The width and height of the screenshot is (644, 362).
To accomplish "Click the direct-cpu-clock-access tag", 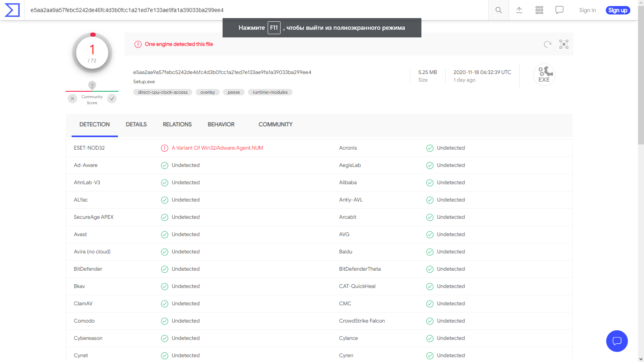I will (x=163, y=92).
